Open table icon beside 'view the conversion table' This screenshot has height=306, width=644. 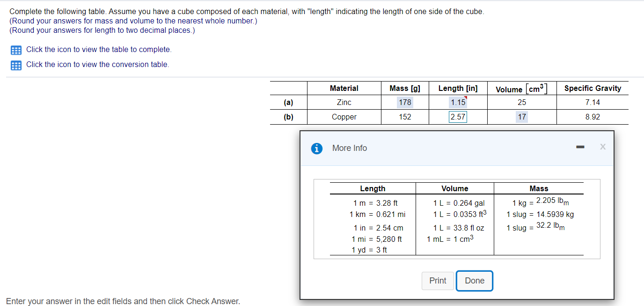[16, 65]
